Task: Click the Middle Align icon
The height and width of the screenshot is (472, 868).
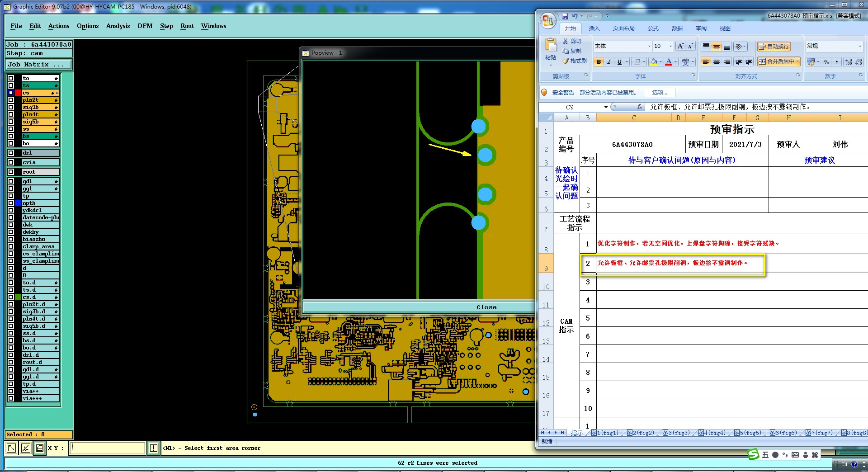Action: 716,46
